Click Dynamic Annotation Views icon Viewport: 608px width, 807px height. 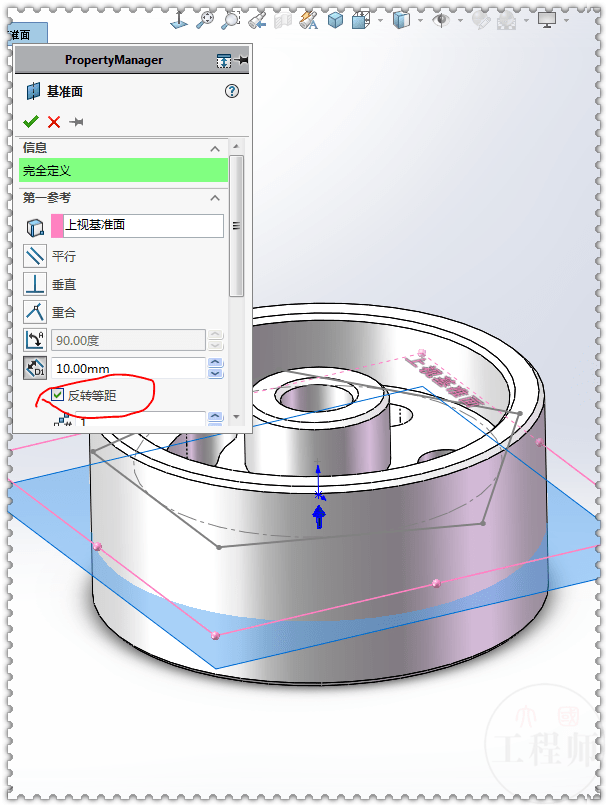pos(308,20)
